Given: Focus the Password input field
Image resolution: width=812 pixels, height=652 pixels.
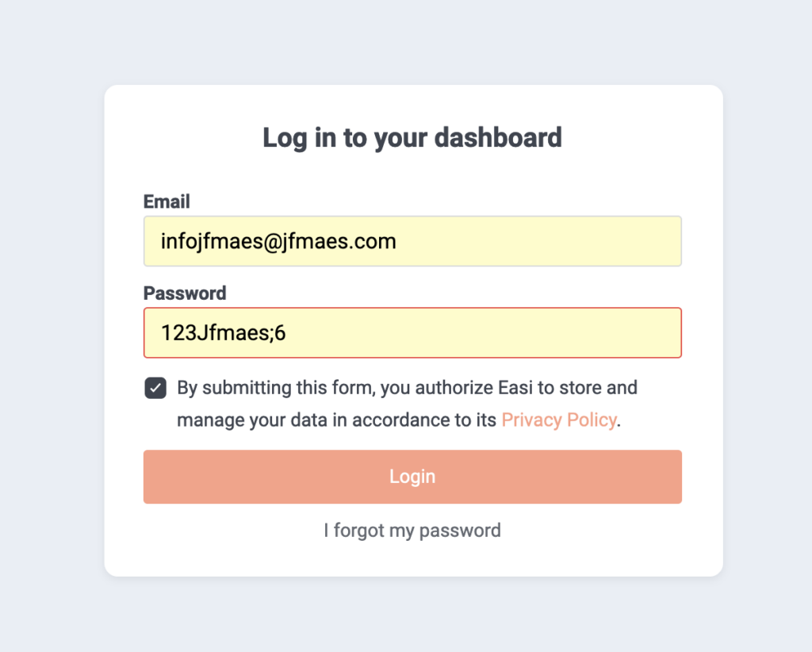Looking at the screenshot, I should (412, 333).
